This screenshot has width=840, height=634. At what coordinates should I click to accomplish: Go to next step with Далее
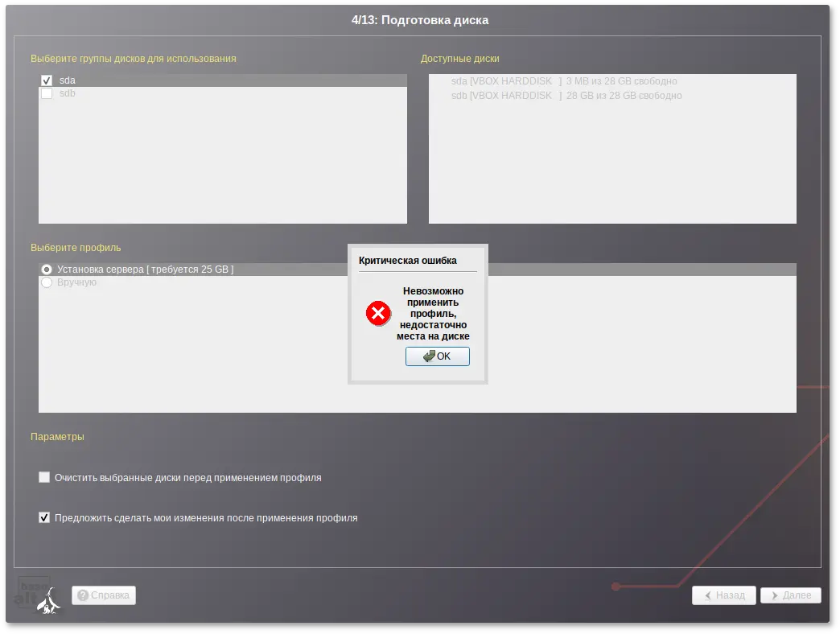791,595
